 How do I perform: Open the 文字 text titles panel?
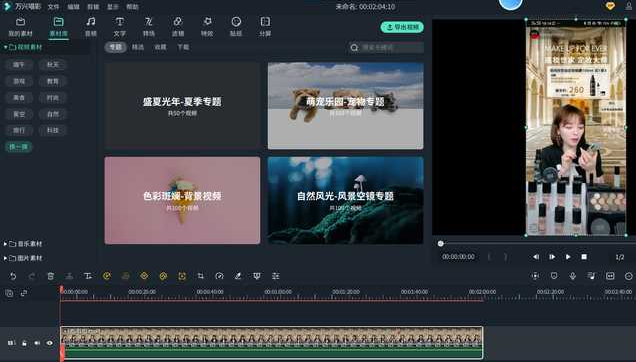click(x=120, y=27)
